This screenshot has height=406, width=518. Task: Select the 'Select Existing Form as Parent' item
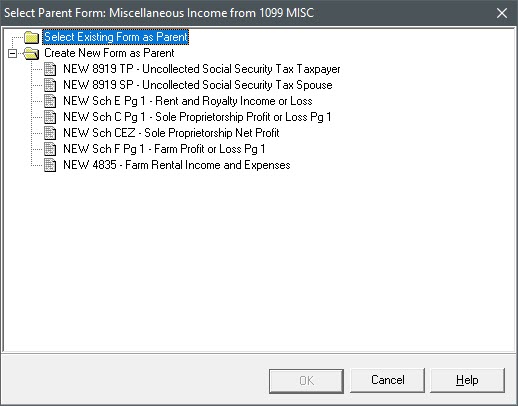pos(116,37)
